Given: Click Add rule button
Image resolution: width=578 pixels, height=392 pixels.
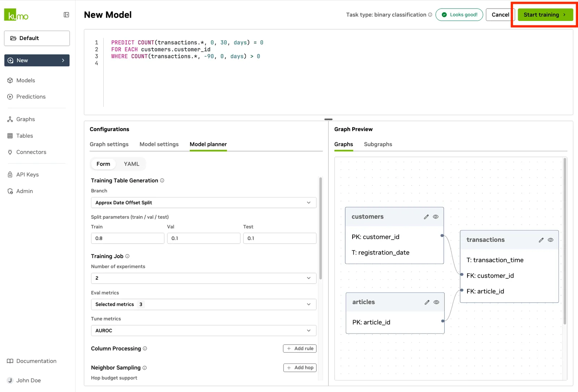Looking at the screenshot, I should [300, 349].
